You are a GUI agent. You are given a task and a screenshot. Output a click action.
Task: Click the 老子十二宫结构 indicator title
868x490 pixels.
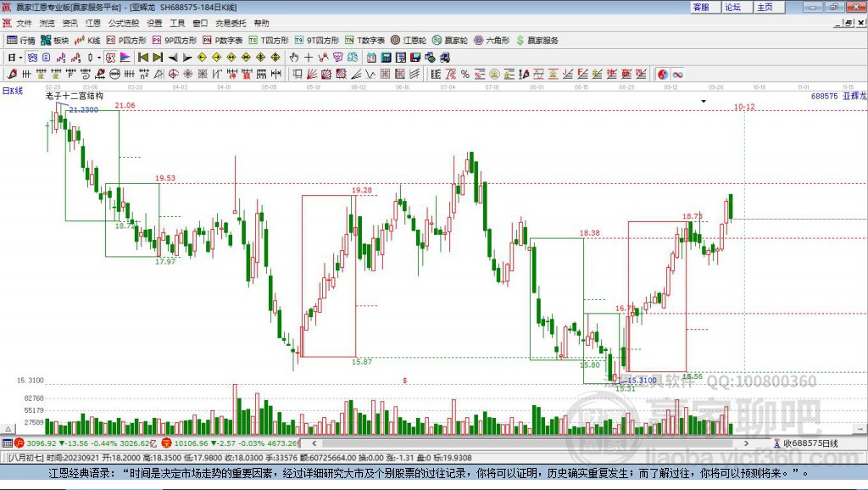(75, 96)
